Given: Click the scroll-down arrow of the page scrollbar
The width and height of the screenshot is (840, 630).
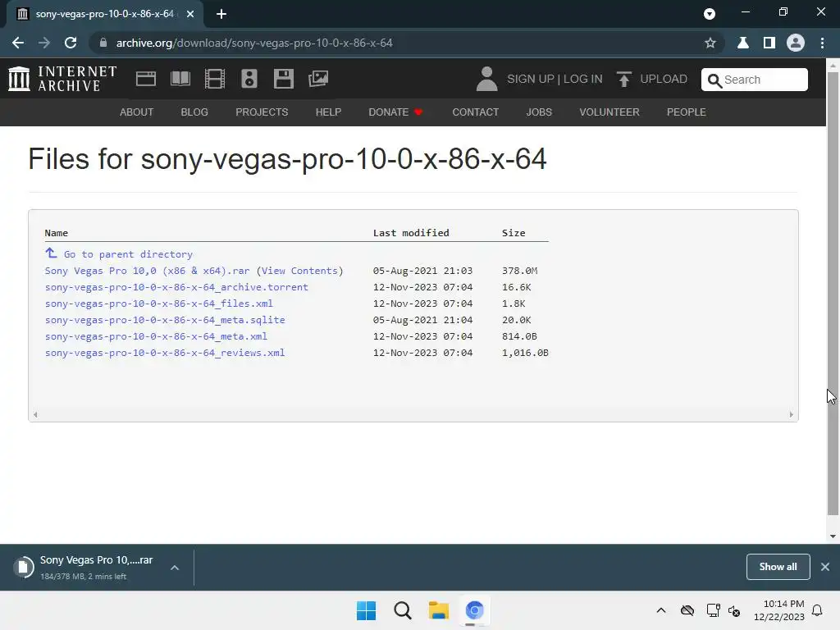Looking at the screenshot, I should point(833,536).
